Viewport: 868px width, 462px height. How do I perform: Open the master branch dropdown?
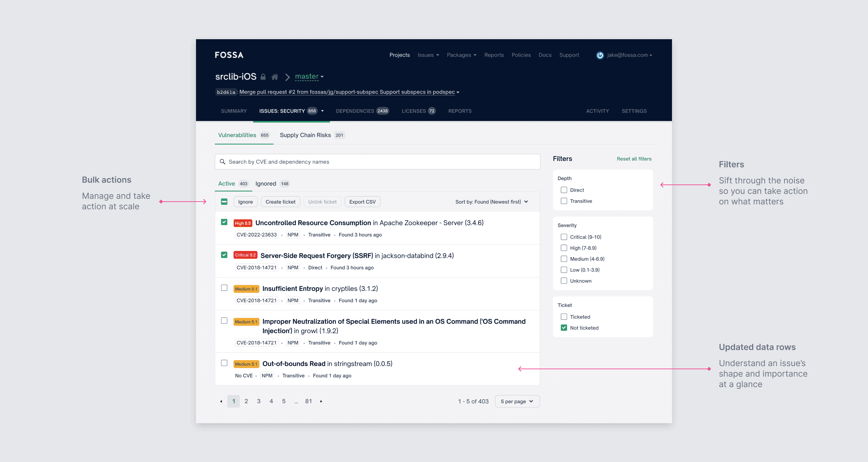coord(309,76)
